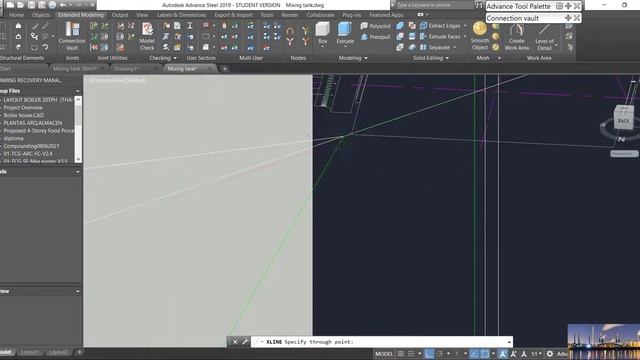Click the Separate solid tool
Viewport: 640px width, 360px height.
point(435,47)
